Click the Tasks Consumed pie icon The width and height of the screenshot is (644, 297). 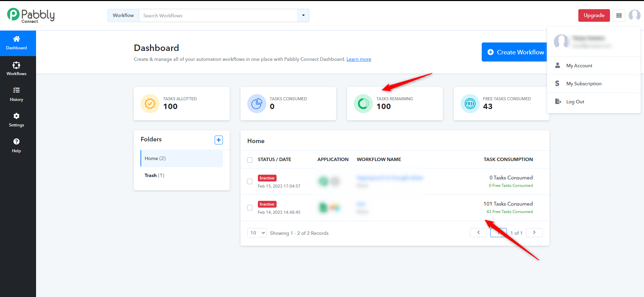click(x=257, y=104)
